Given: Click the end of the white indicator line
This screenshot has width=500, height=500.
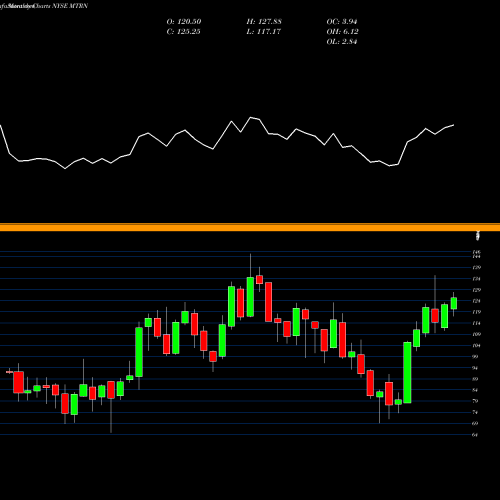Looking at the screenshot, I should click(454, 125).
